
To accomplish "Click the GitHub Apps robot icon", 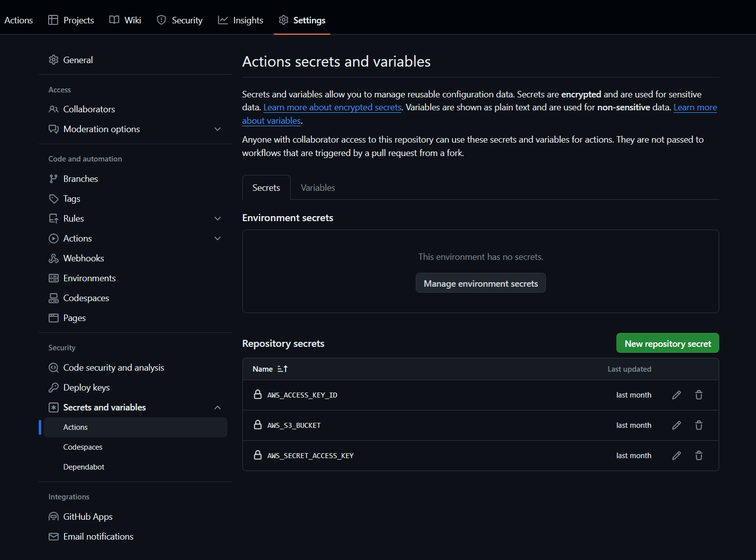I will click(54, 517).
